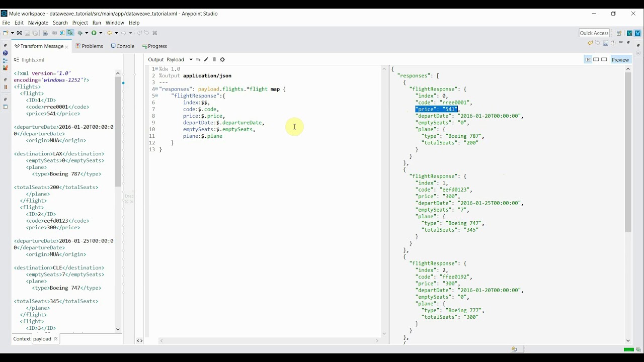This screenshot has height=362, width=644.
Task: Click in the Quick Access search field
Action: click(594, 33)
